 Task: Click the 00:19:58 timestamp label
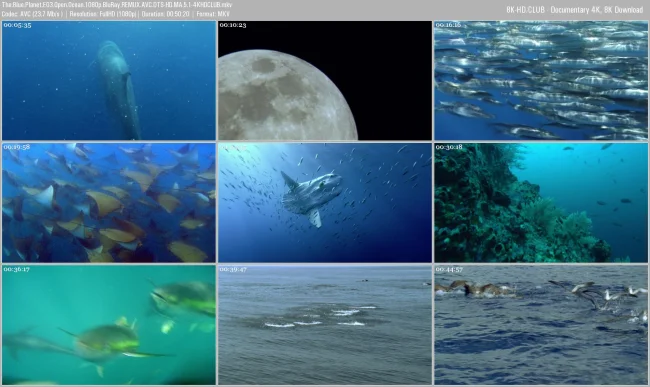17,147
